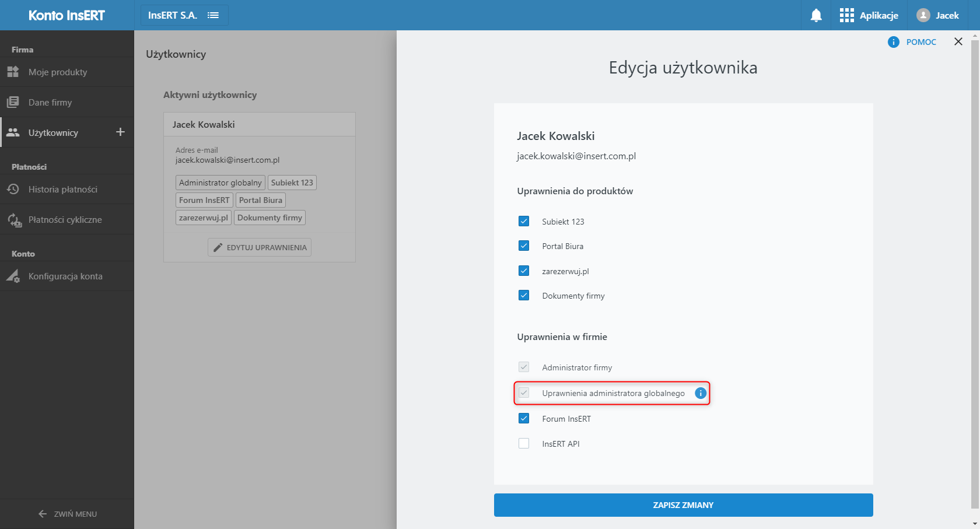
Task: Click the Zwiń menu arrow icon
Action: coord(43,514)
